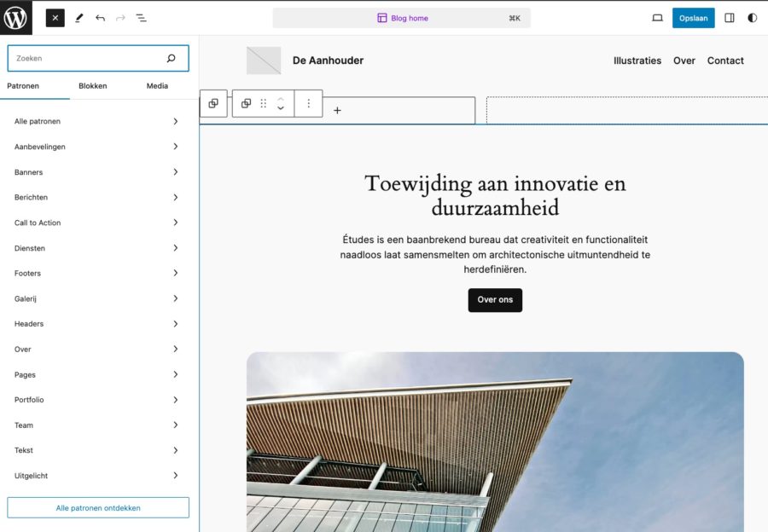Viewport: 768px width, 532px height.
Task: Click the drag handle dots icon
Action: click(x=264, y=103)
